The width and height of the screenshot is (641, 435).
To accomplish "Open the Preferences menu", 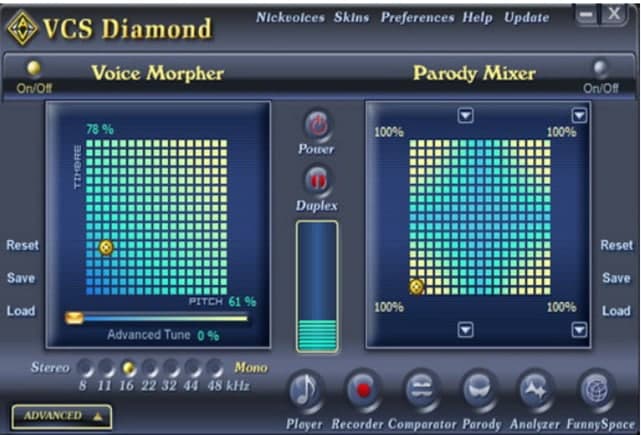I will point(417,18).
